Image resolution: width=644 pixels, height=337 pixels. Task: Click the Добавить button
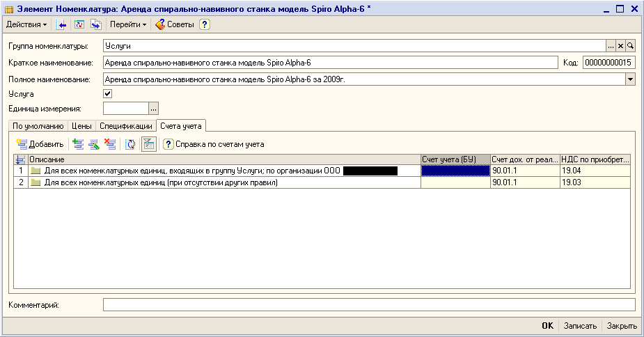click(x=40, y=144)
